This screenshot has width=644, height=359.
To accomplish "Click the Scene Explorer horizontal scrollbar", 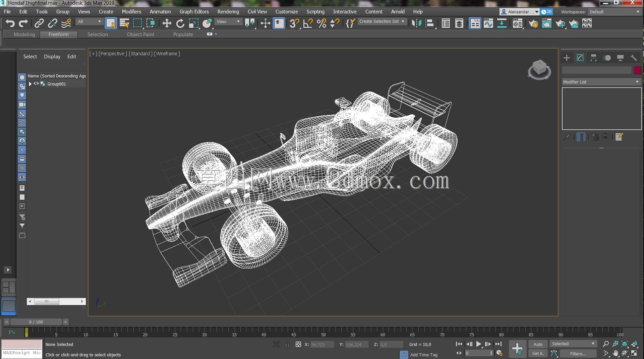I will 56,301.
